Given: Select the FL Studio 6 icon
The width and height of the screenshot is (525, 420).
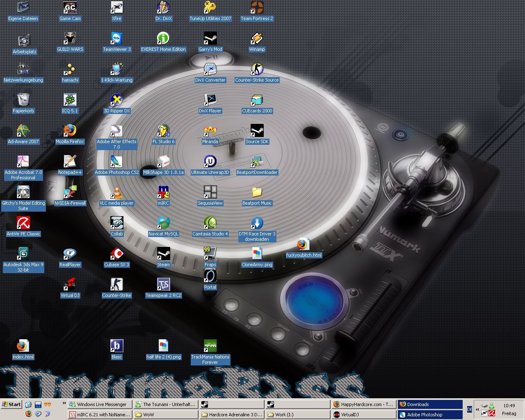Looking at the screenshot, I should [x=163, y=131].
